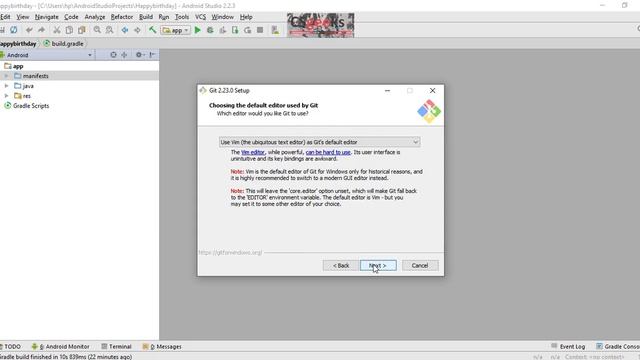
Task: Click the Undo arrow in toolbar
Action: point(29,30)
